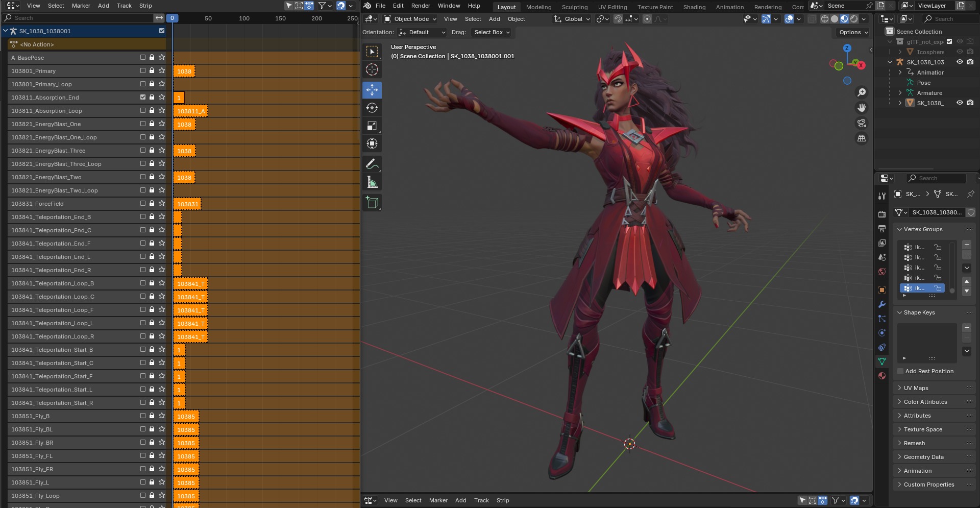Hide SK_1038_103 armature via eye icon
Image resolution: width=980 pixels, height=508 pixels.
pyautogui.click(x=960, y=62)
